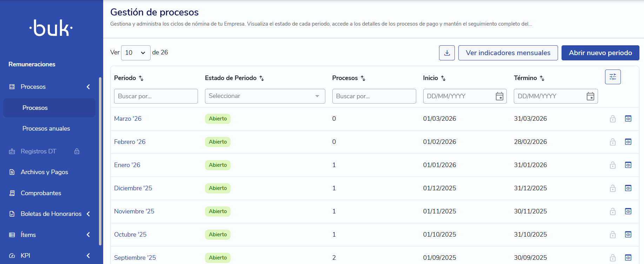
Task: Click the 30/11/2025 end date cell
Action: click(x=530, y=211)
